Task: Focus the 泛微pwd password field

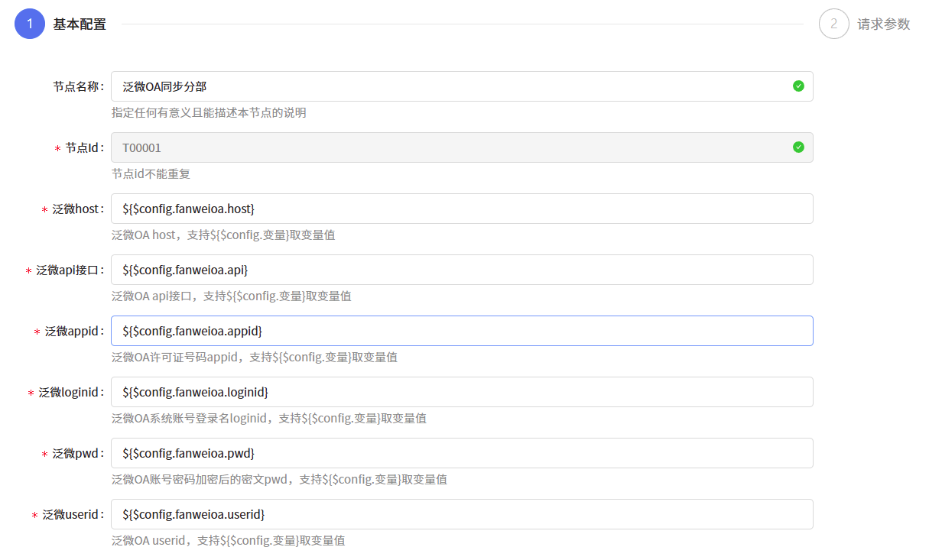Action: click(459, 452)
